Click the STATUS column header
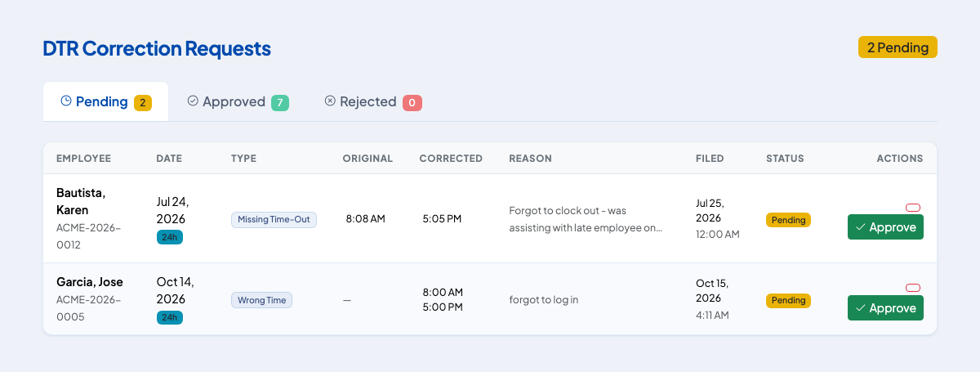 coord(785,159)
